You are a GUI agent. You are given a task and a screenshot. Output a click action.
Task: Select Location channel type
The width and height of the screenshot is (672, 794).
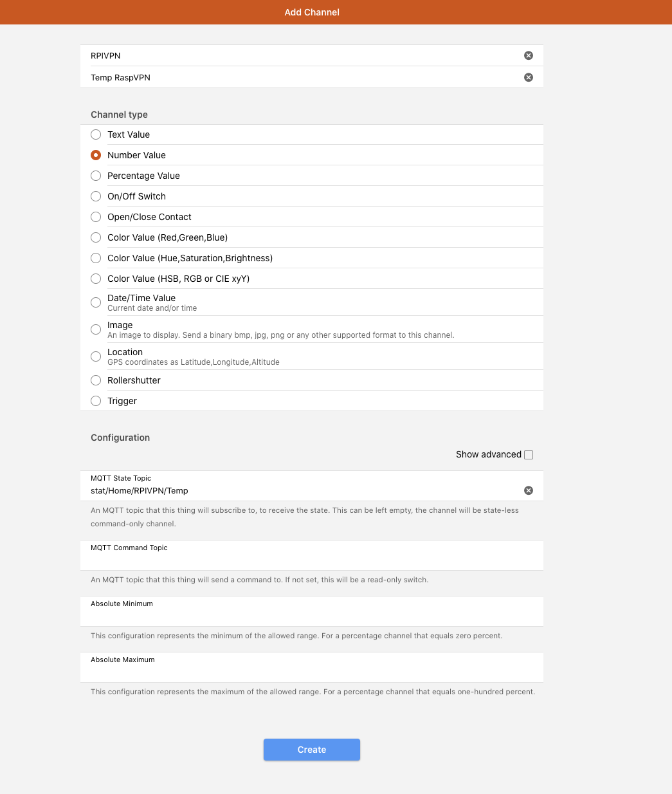(96, 356)
